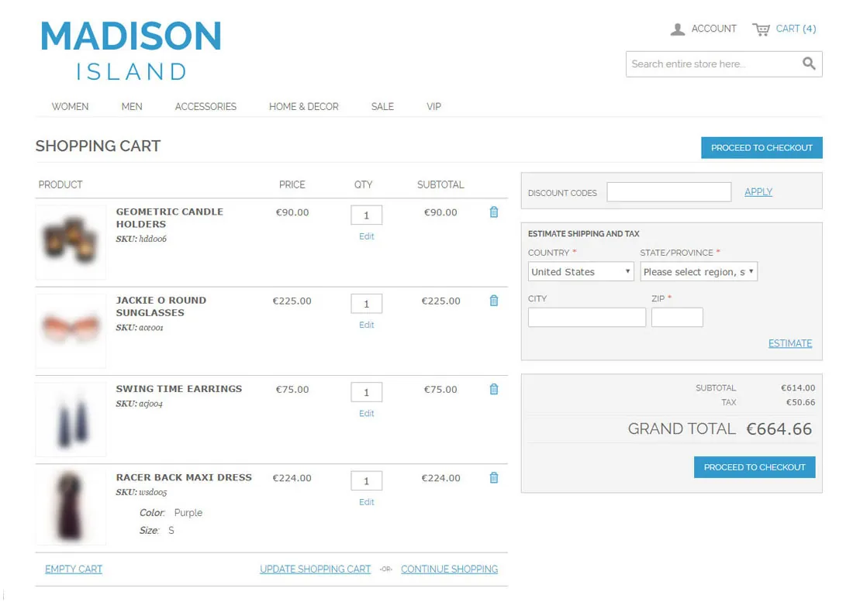Open the Country dropdown
The width and height of the screenshot is (853, 616).
[581, 271]
